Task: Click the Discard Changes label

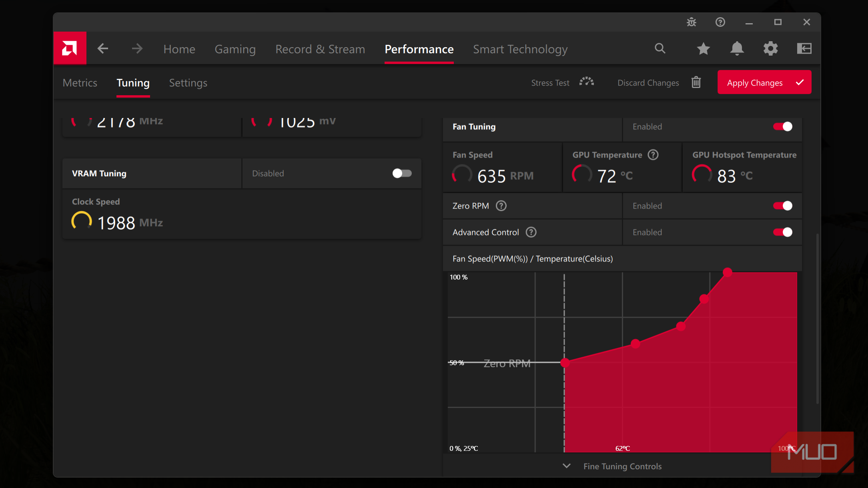Action: click(648, 82)
